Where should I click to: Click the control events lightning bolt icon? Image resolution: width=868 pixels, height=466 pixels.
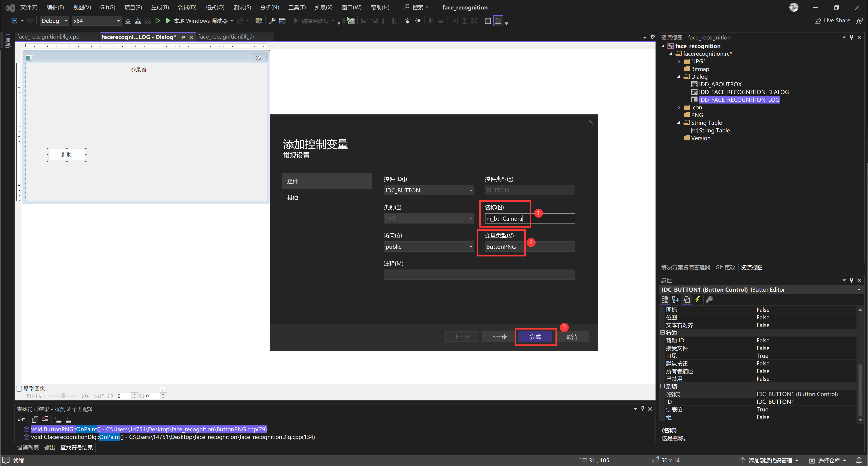(x=698, y=299)
